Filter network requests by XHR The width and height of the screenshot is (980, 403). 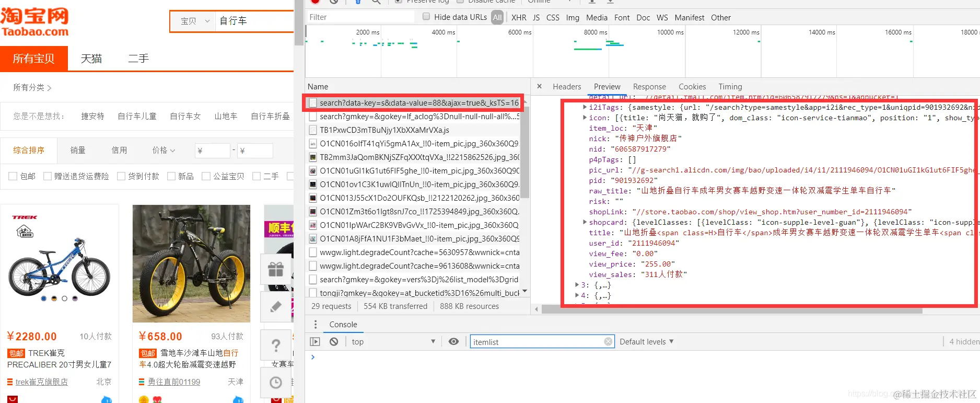point(519,18)
